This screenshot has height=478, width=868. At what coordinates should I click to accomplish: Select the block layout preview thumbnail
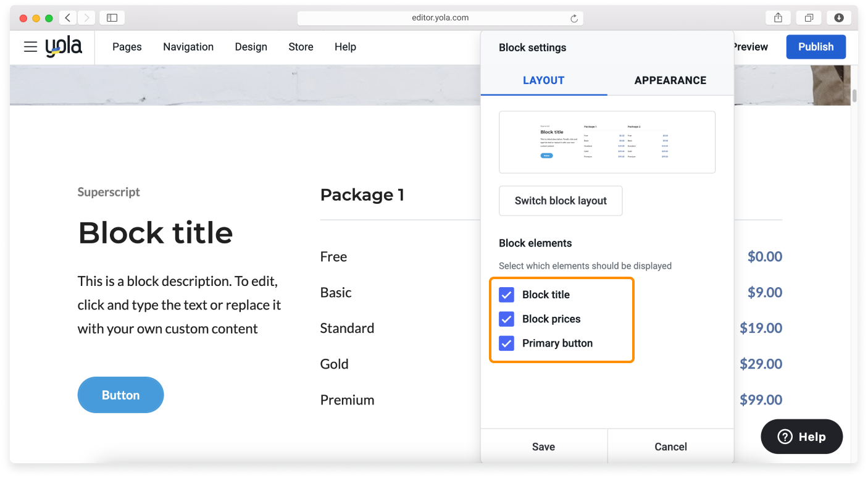click(607, 142)
